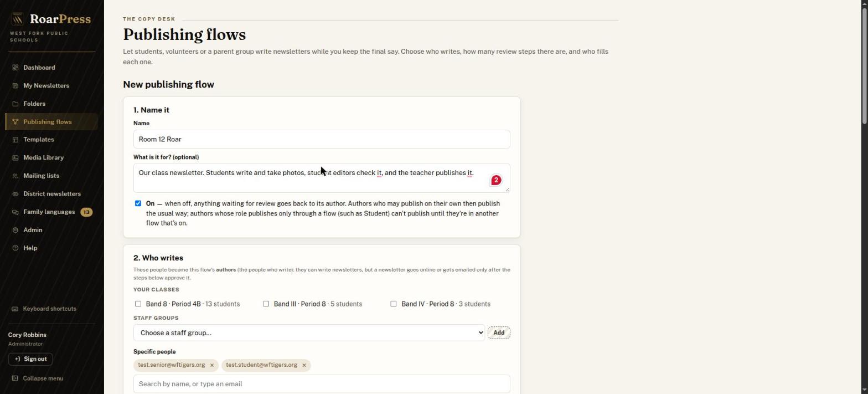Go to Mailing lists
This screenshot has width=868, height=394.
(x=52, y=176)
